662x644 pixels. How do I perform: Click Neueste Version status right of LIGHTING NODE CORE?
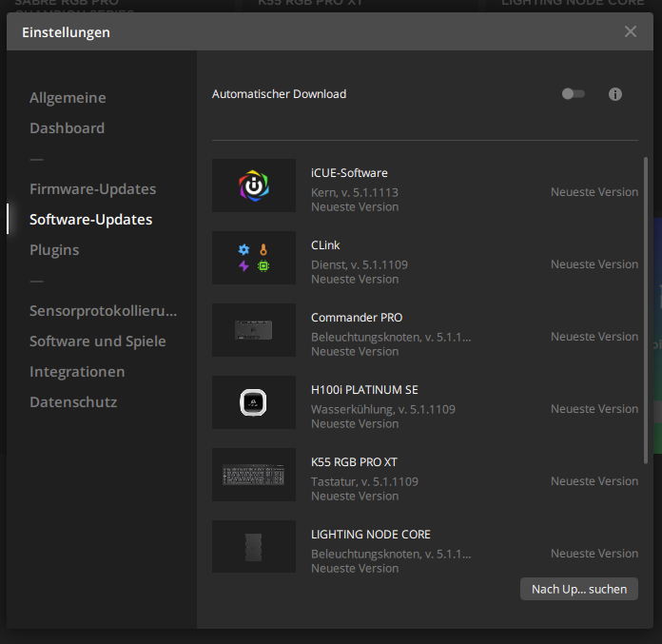pos(594,554)
